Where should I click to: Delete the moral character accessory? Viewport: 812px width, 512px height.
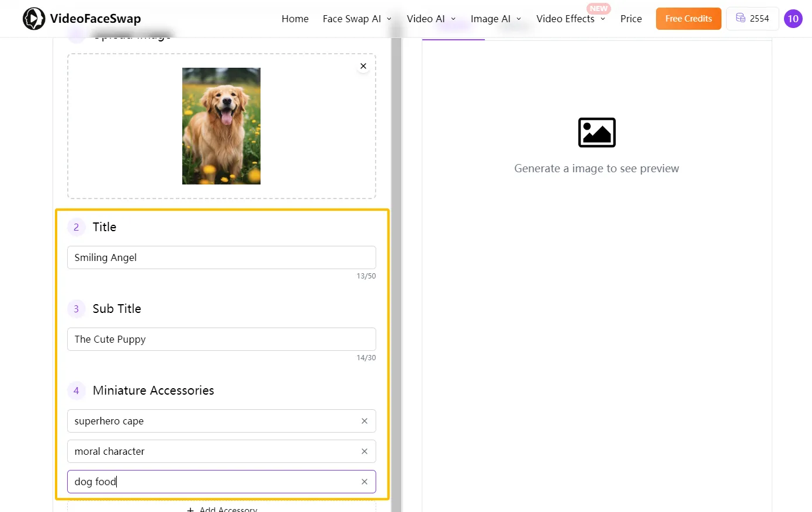tap(365, 451)
